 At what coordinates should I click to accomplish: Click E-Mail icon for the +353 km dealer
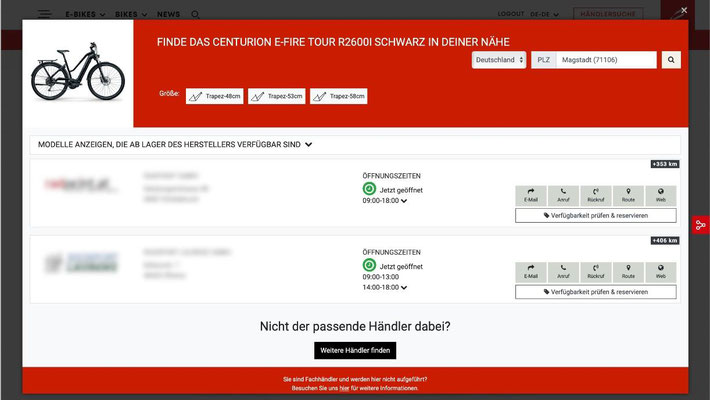tap(531, 195)
